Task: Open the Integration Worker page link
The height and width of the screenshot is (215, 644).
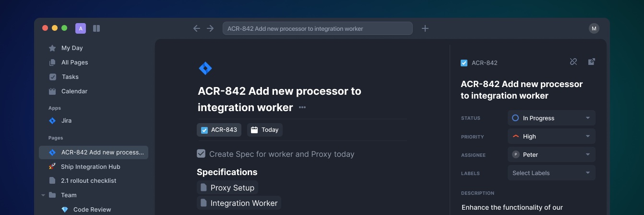Action: point(239,203)
